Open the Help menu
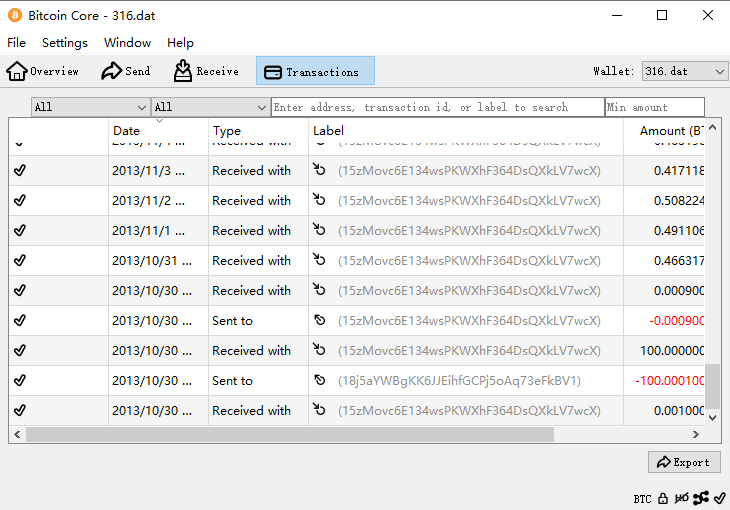 pyautogui.click(x=180, y=43)
